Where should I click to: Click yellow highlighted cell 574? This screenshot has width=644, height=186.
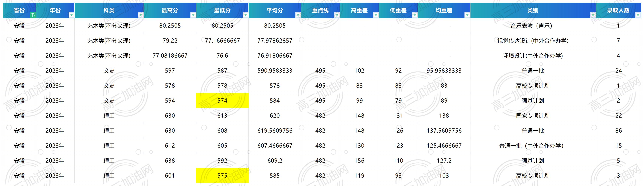(222, 101)
